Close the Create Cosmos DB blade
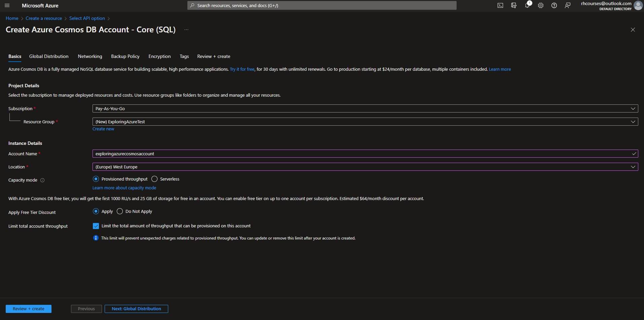The height and width of the screenshot is (320, 644). (x=633, y=30)
